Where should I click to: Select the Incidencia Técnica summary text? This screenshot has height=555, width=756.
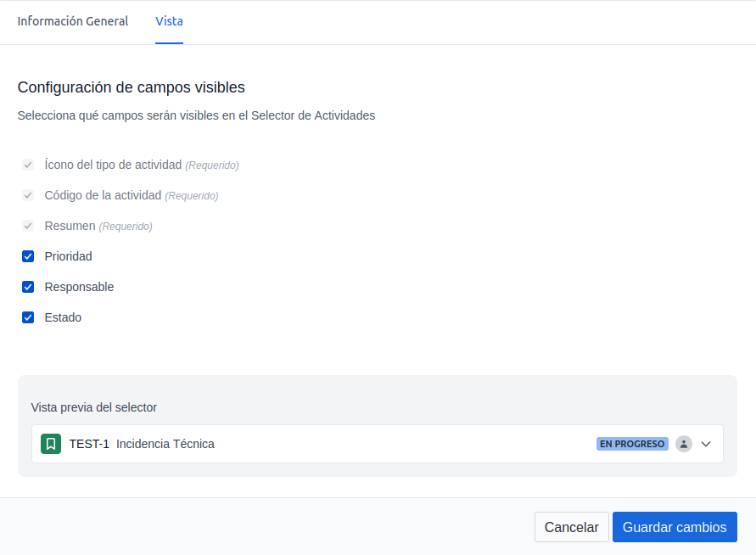(x=166, y=443)
